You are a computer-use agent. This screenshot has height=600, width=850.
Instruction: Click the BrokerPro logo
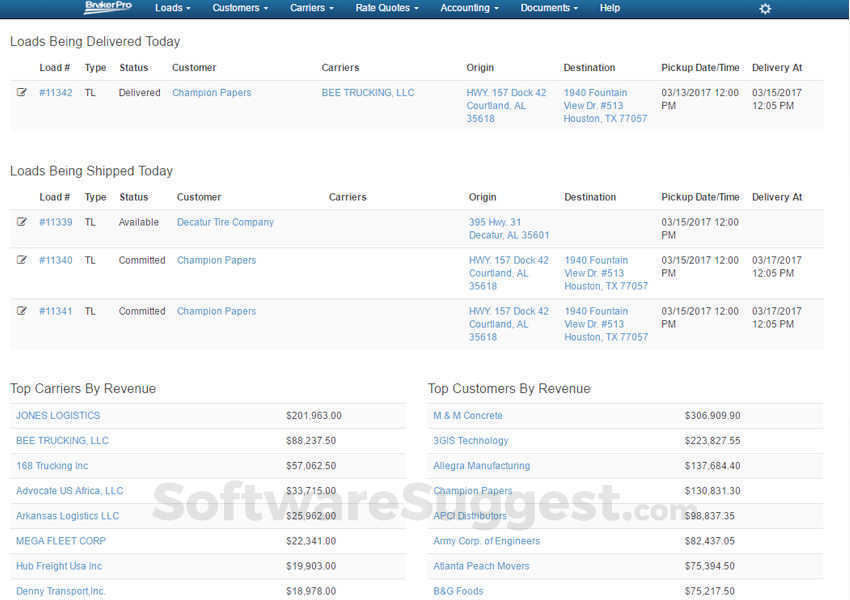tap(108, 7)
